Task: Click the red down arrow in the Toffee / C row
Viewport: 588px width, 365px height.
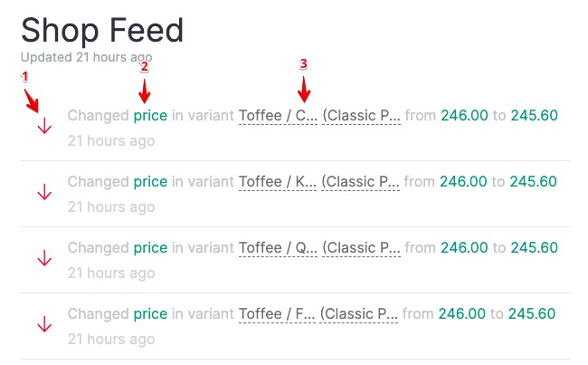Action: coord(44,127)
